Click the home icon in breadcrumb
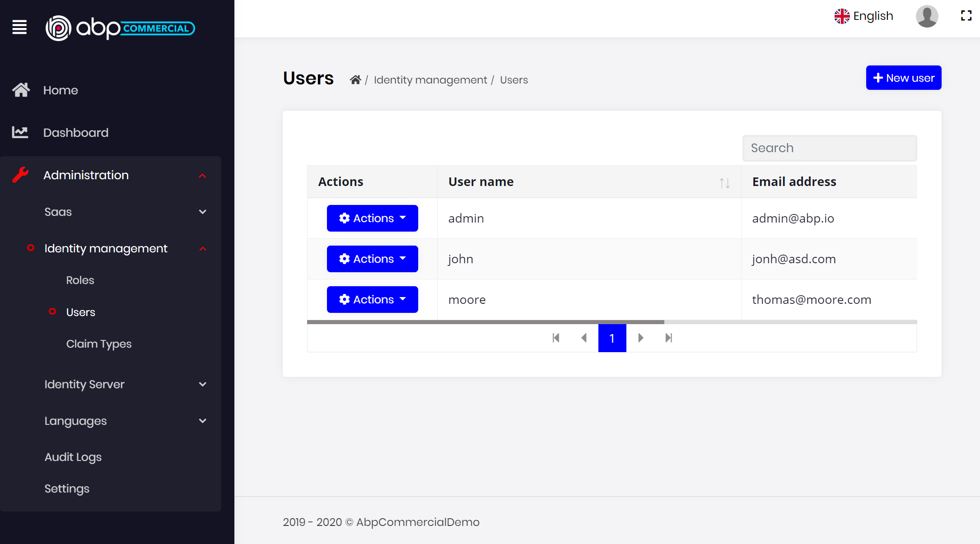 pyautogui.click(x=355, y=80)
